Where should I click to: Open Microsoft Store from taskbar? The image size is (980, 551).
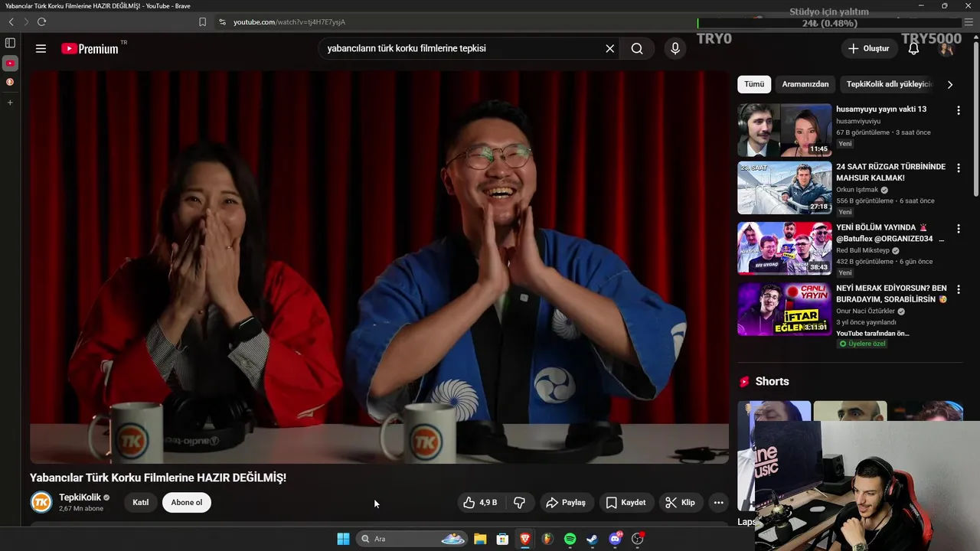[x=502, y=539]
